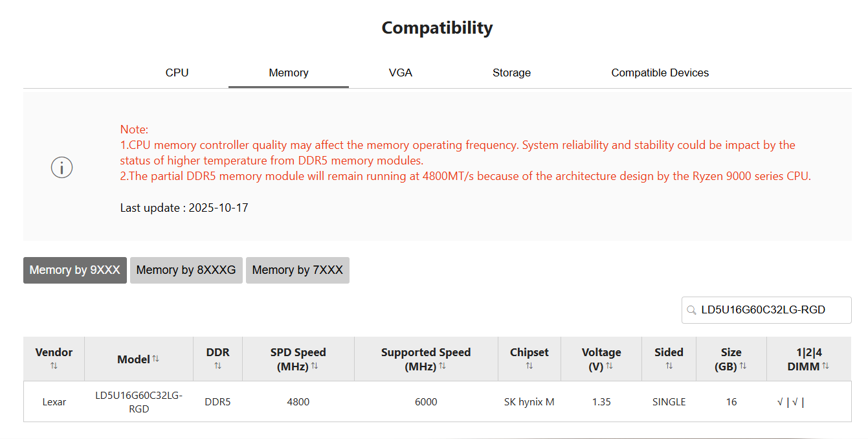
Task: Sort table by Vendor column arrows
Action: coord(54,366)
